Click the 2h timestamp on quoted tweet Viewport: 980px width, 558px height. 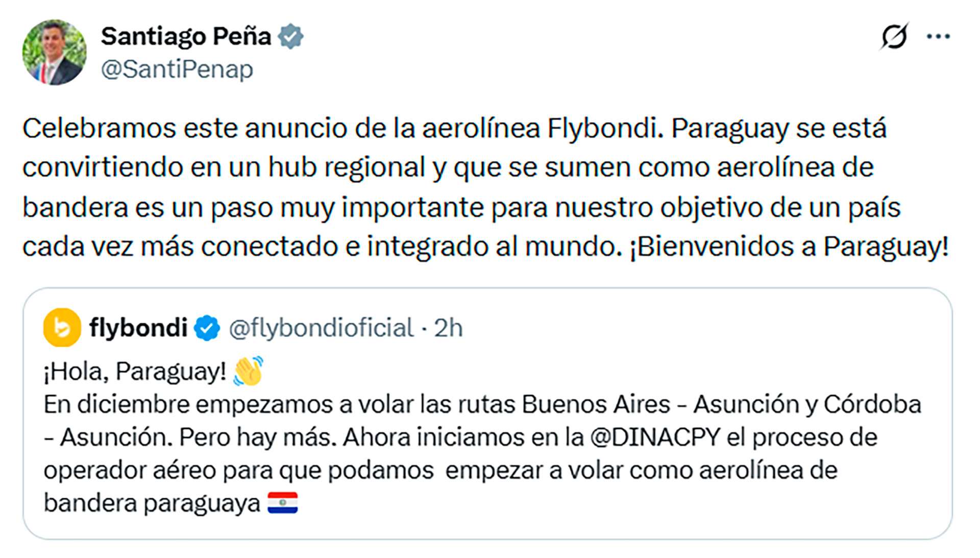pos(448,328)
